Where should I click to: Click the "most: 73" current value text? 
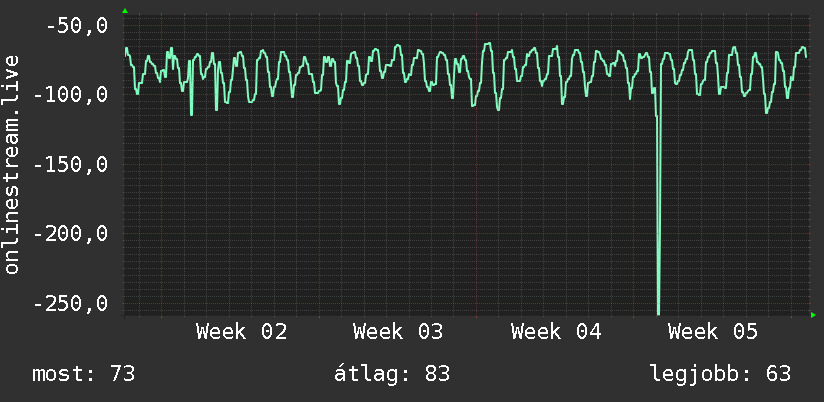coord(84,374)
